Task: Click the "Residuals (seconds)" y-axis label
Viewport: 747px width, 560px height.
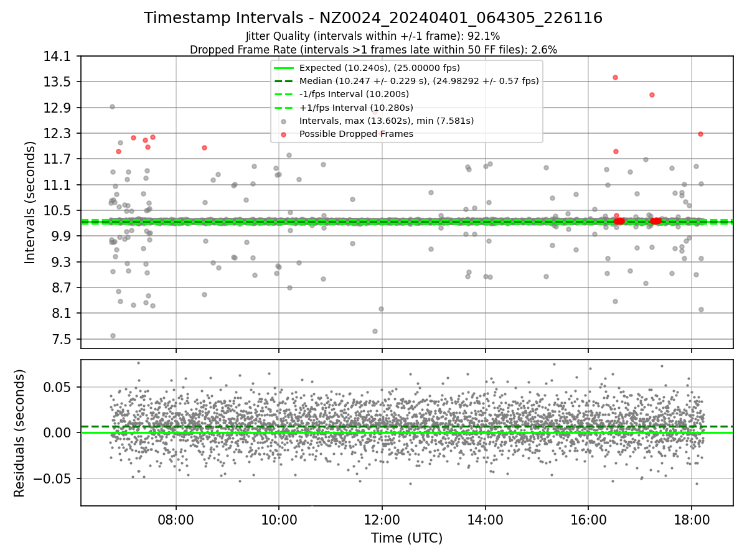Action: [19, 433]
